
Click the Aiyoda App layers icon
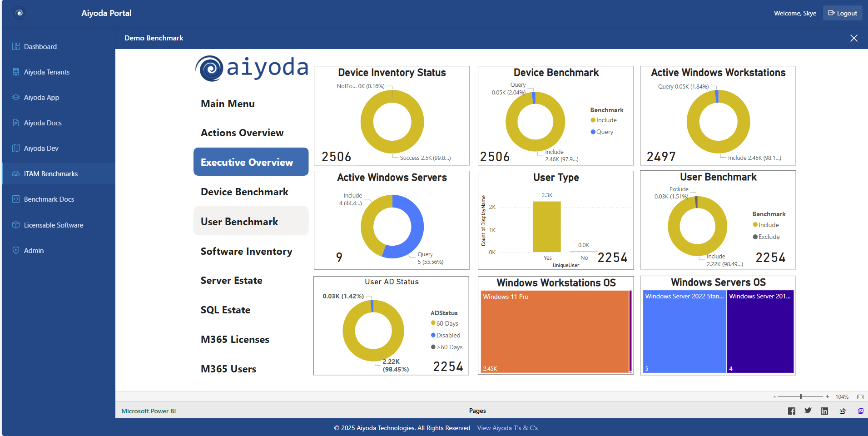coord(15,97)
